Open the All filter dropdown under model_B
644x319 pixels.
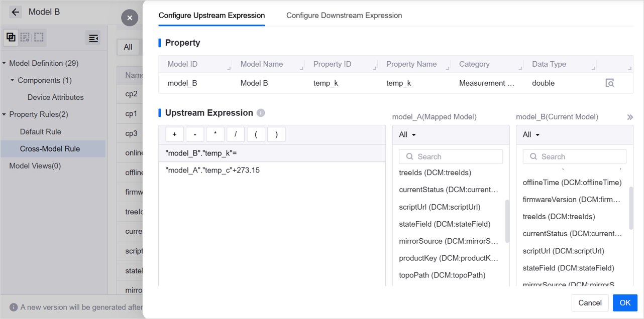pos(530,134)
